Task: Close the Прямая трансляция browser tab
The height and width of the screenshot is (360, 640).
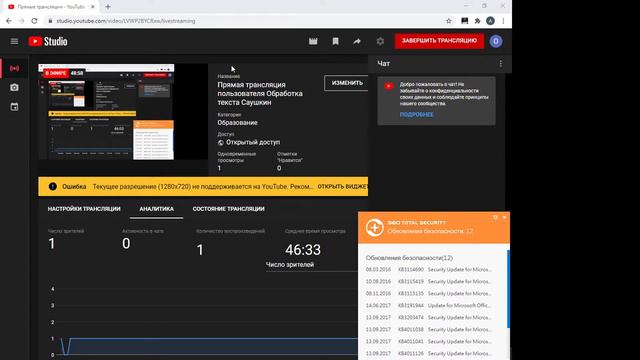Action: (93, 7)
